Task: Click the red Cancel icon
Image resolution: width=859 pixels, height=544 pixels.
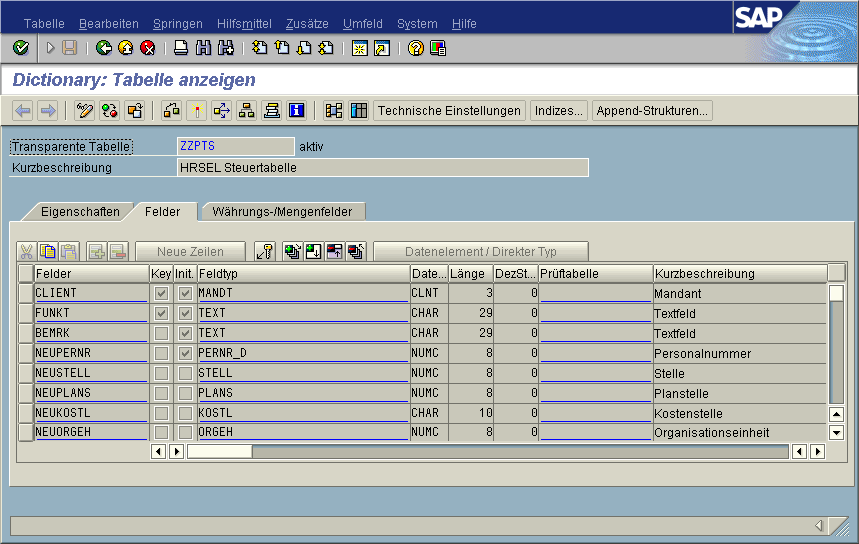Action: point(147,47)
